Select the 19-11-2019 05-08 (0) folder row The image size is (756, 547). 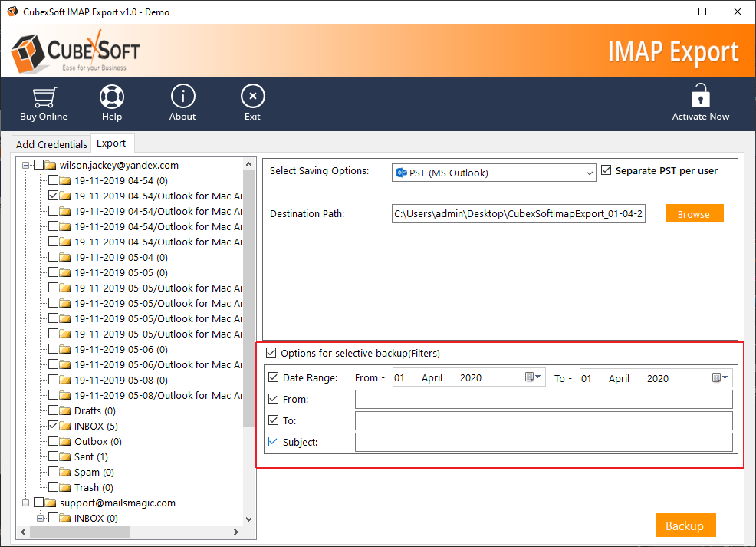point(121,380)
